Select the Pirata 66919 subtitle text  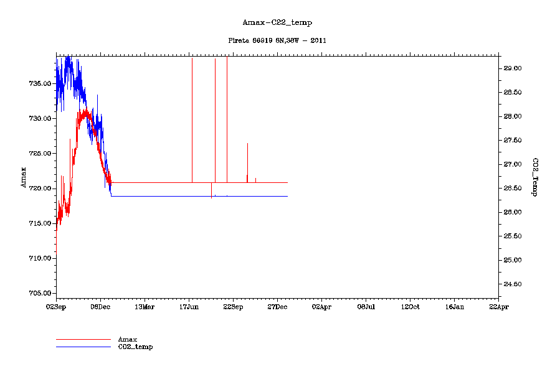(x=277, y=40)
